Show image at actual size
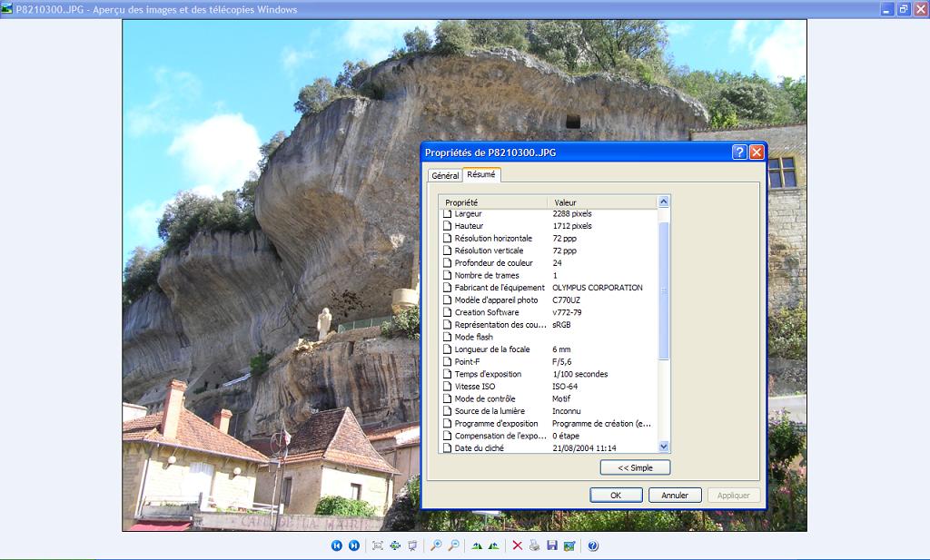The height and width of the screenshot is (560, 930). point(395,545)
